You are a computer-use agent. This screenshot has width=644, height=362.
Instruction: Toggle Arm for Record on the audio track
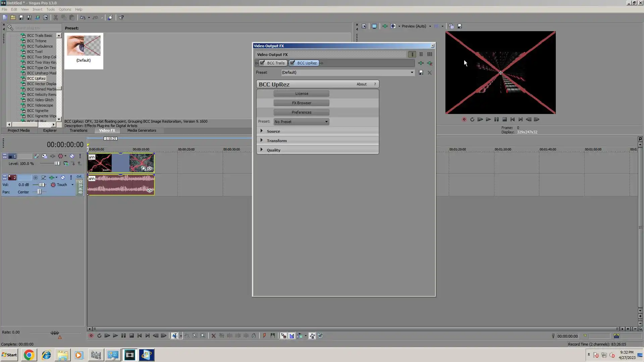tap(36, 178)
